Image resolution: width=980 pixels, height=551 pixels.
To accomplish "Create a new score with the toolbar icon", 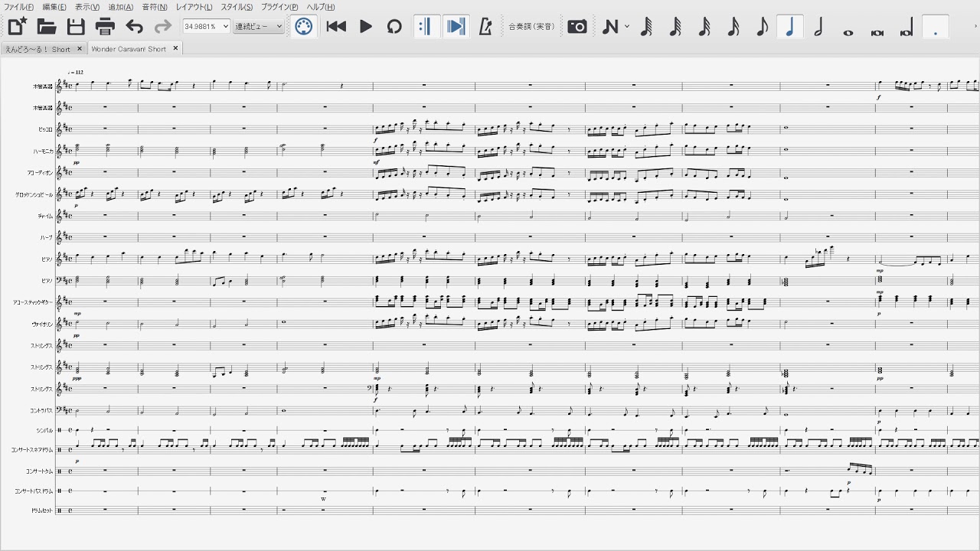I will [x=17, y=27].
